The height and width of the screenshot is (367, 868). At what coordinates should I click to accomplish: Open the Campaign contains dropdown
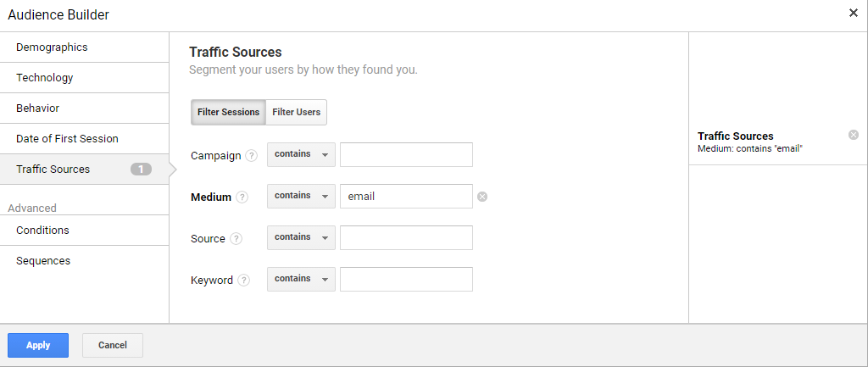(301, 154)
